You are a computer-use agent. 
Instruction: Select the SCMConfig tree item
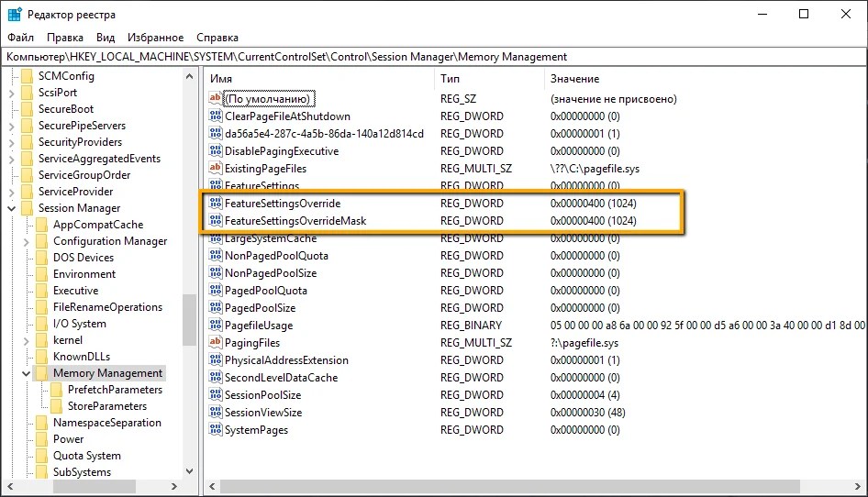66,76
